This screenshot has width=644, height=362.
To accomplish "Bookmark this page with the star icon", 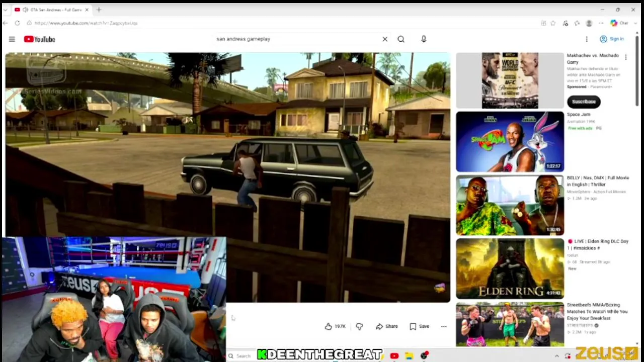I will (553, 23).
